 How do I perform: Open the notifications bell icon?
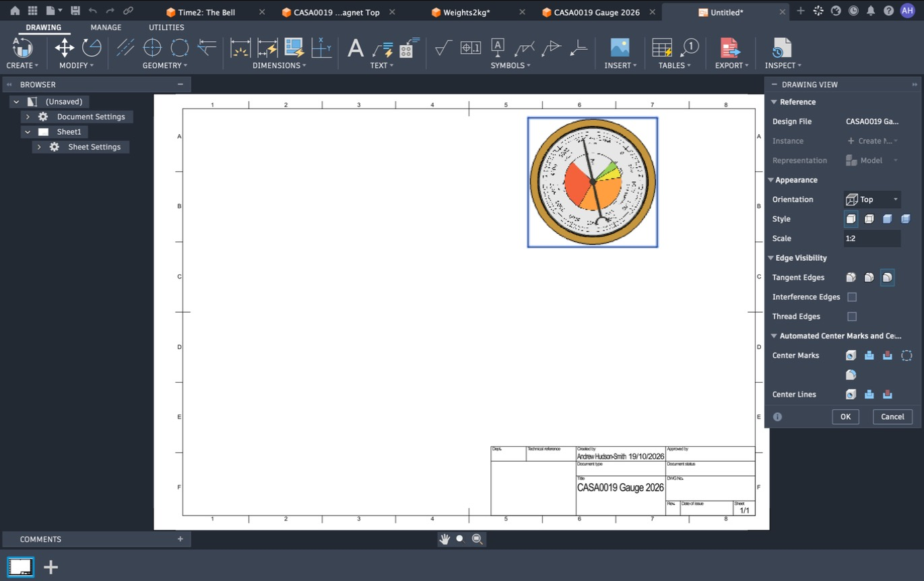[871, 11]
